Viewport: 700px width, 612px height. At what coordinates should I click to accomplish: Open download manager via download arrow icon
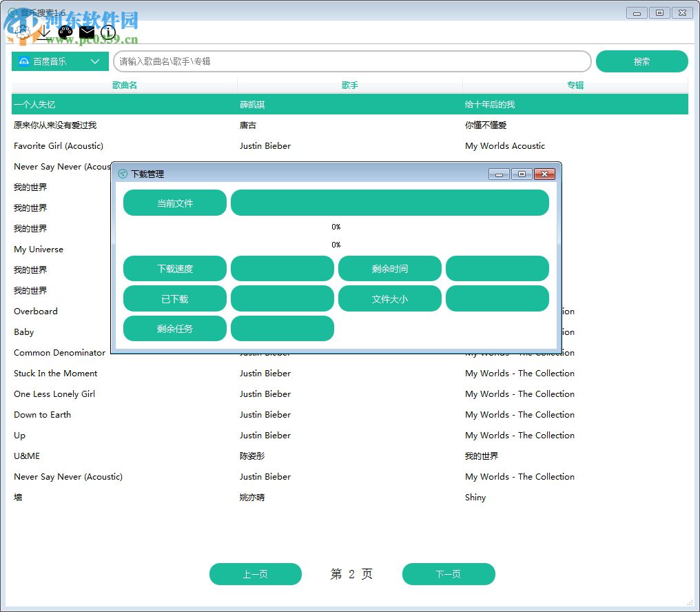click(44, 32)
